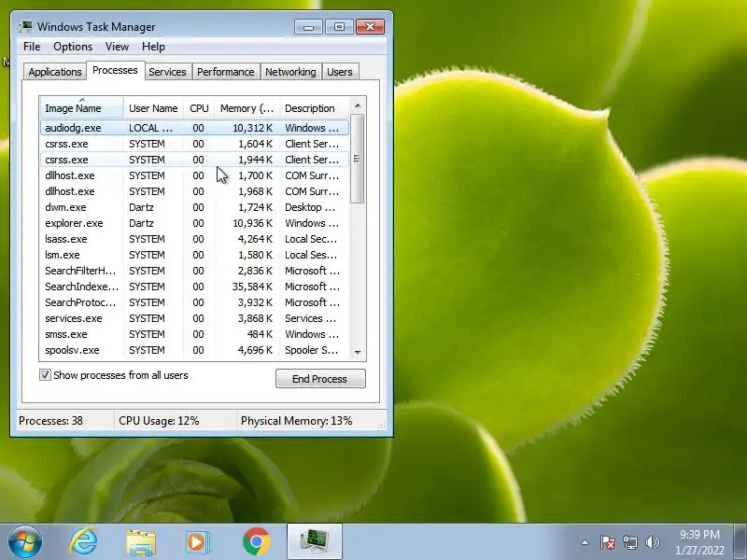
Task: Open Windows Explorer folder taskbar icon
Action: click(141, 542)
